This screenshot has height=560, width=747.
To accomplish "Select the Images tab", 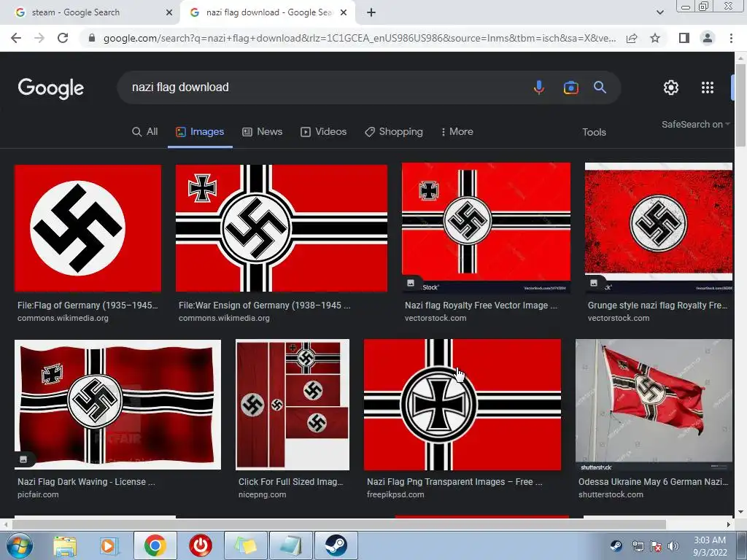I will point(200,132).
